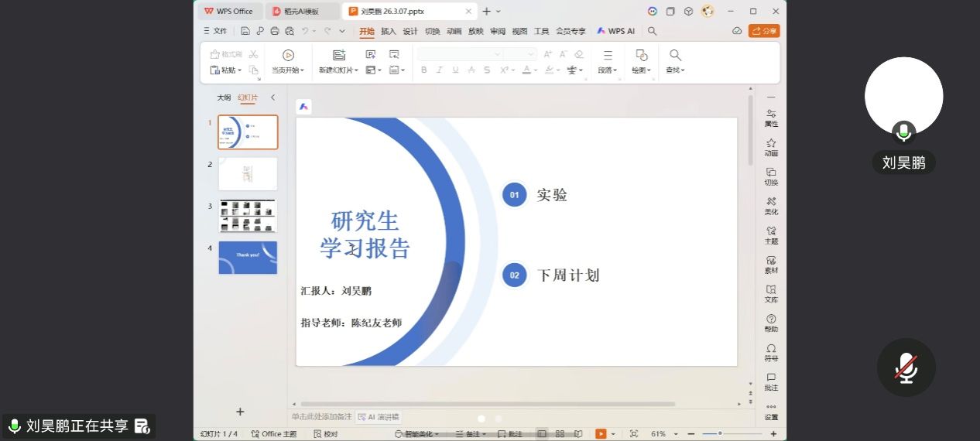Unmute the crossed-out microphone button
Image resolution: width=980 pixels, height=441 pixels.
point(906,367)
